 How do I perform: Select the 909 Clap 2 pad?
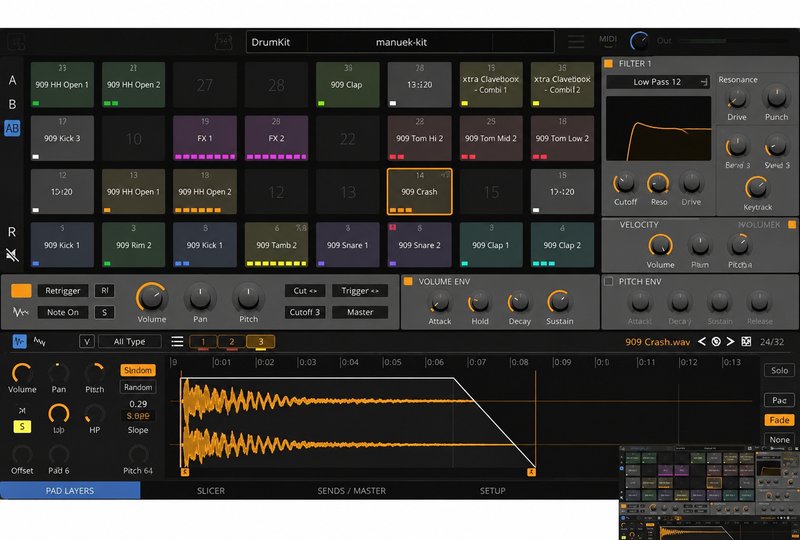562,245
